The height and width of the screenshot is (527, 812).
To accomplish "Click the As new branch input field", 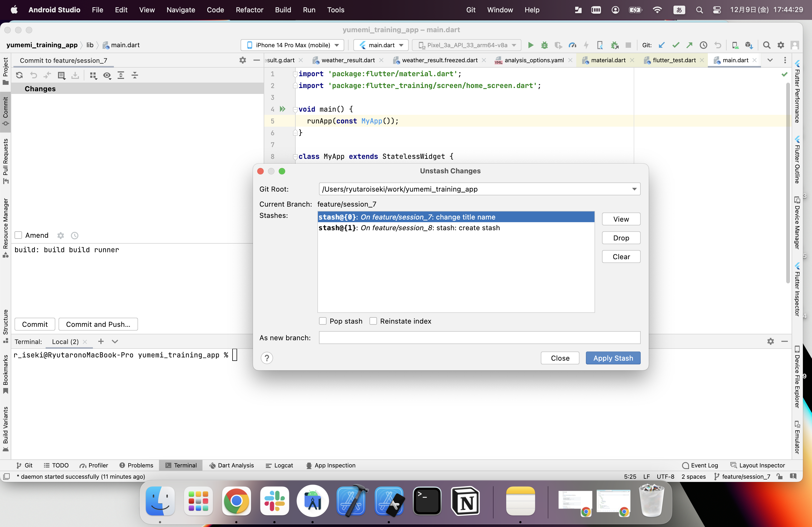I will coord(479,338).
